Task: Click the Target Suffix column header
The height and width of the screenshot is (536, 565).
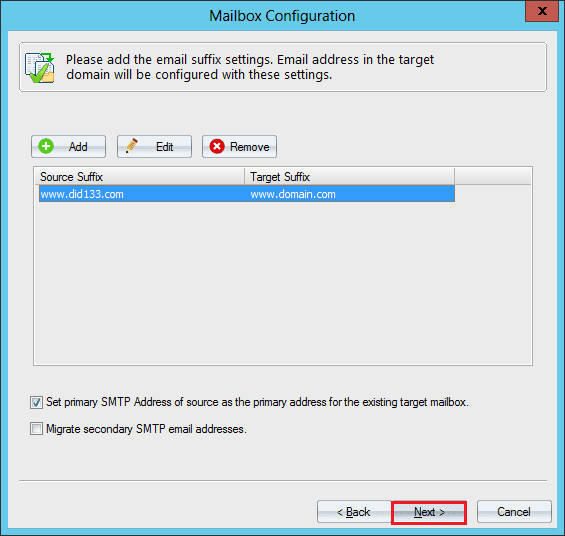Action: pos(350,177)
